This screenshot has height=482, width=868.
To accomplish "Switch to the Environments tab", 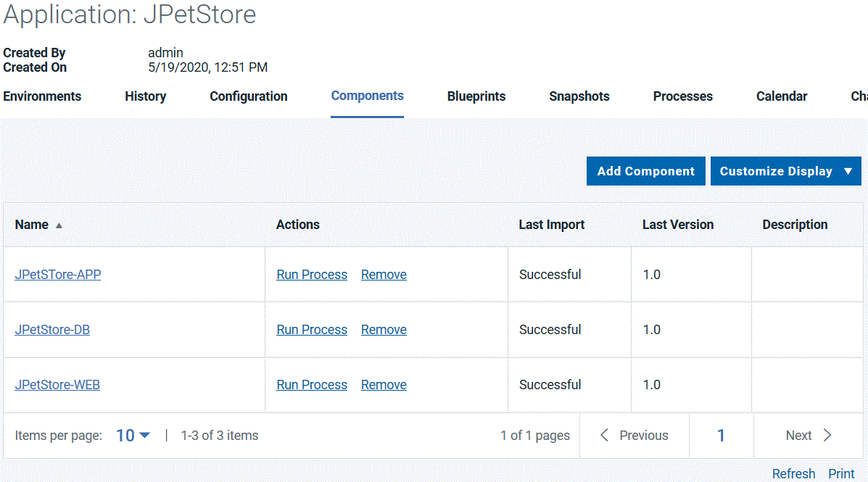I will pos(41,96).
